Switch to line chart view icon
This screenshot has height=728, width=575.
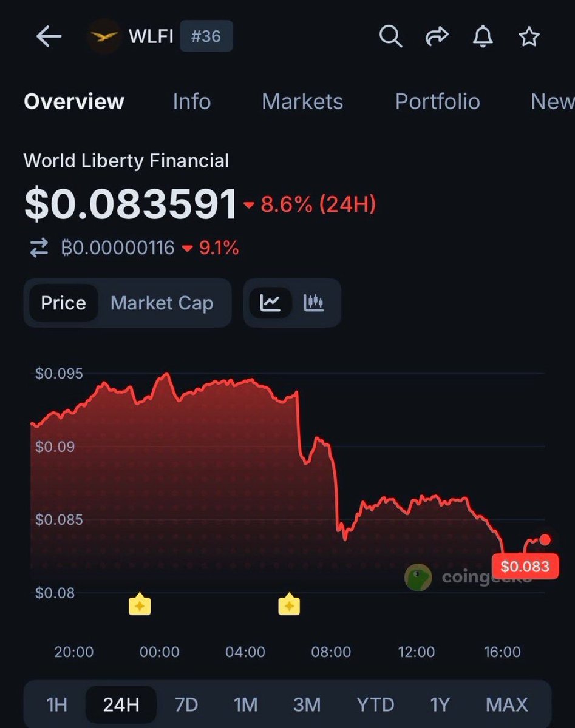click(x=270, y=303)
